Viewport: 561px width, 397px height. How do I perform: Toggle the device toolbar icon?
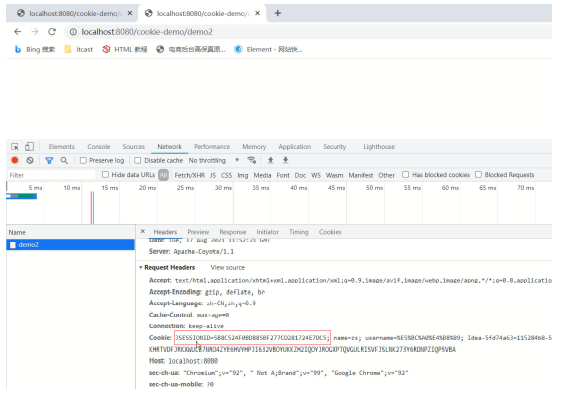(x=29, y=147)
